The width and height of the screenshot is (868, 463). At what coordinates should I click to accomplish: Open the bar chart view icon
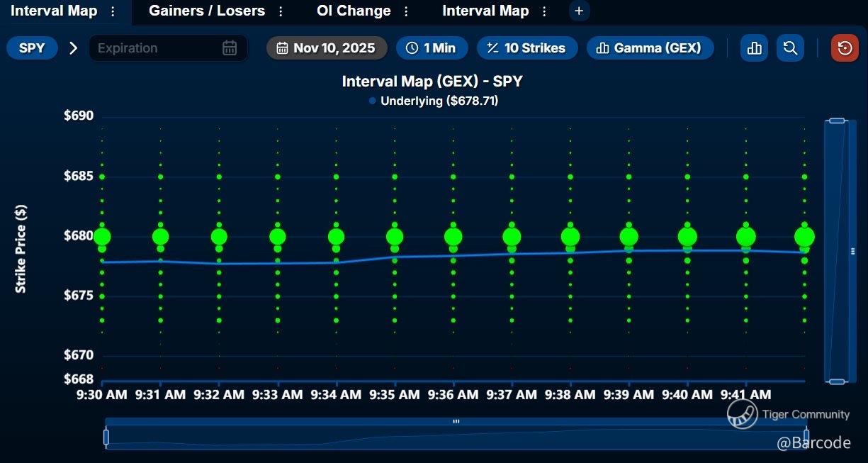755,48
